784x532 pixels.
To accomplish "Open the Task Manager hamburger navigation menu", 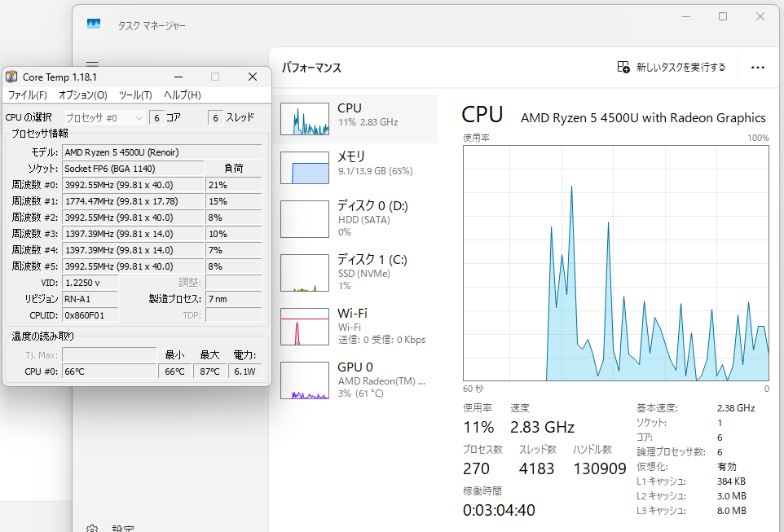I will [x=92, y=64].
